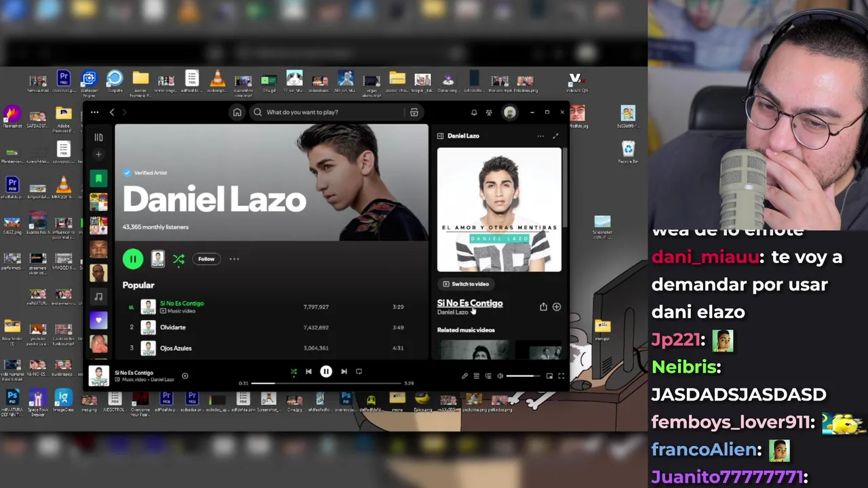
Task: Click the side panel scrollbar
Action: 564,186
